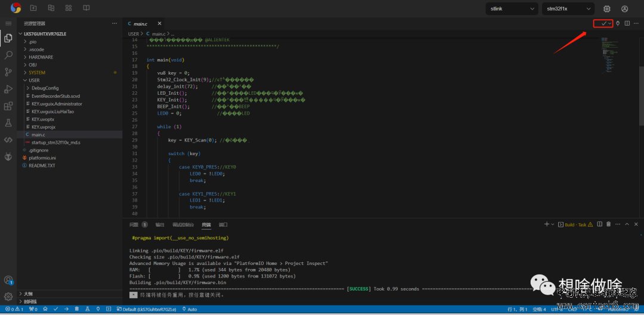This screenshot has height=315, width=644.
Task: Click PlatformIO Upload arrow in status bar
Action: tap(66, 309)
